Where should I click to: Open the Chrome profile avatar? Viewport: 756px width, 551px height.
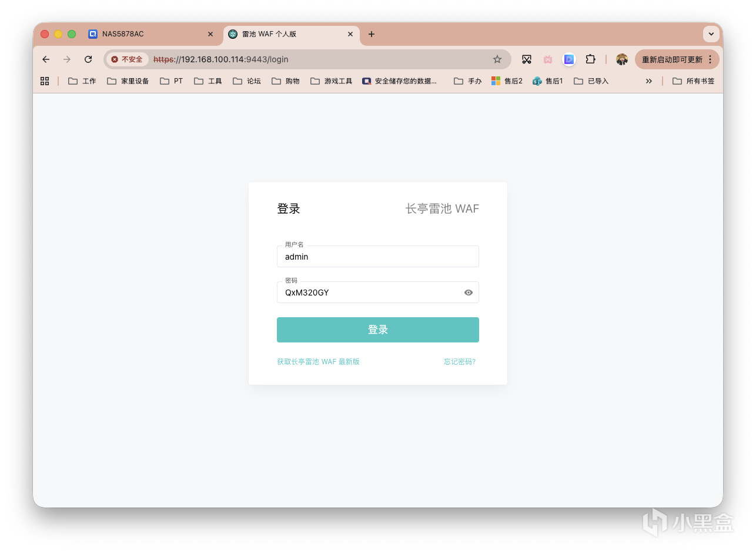click(x=622, y=59)
